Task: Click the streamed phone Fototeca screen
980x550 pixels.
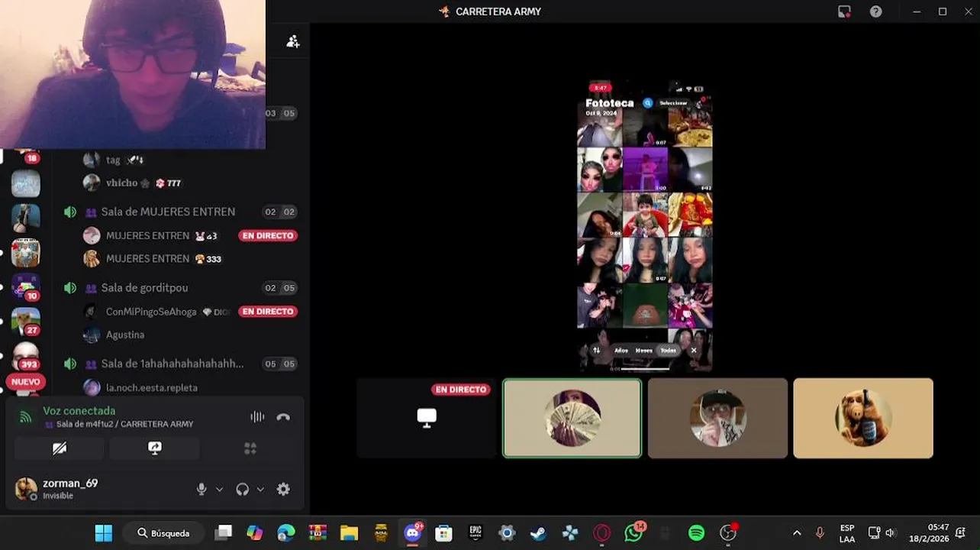Action: pyautogui.click(x=645, y=226)
